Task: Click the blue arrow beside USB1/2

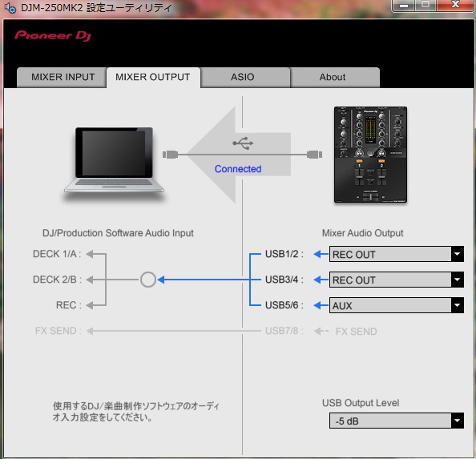Action: click(x=321, y=254)
